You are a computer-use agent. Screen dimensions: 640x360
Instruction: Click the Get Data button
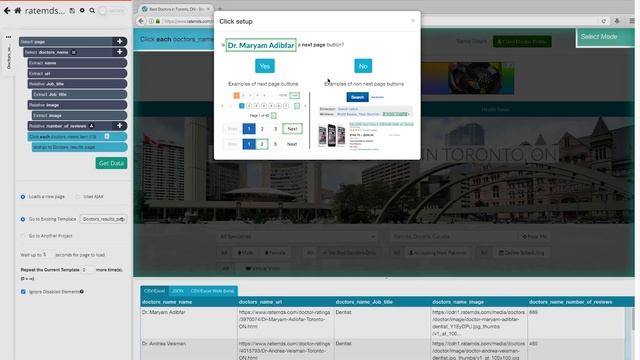coord(111,163)
